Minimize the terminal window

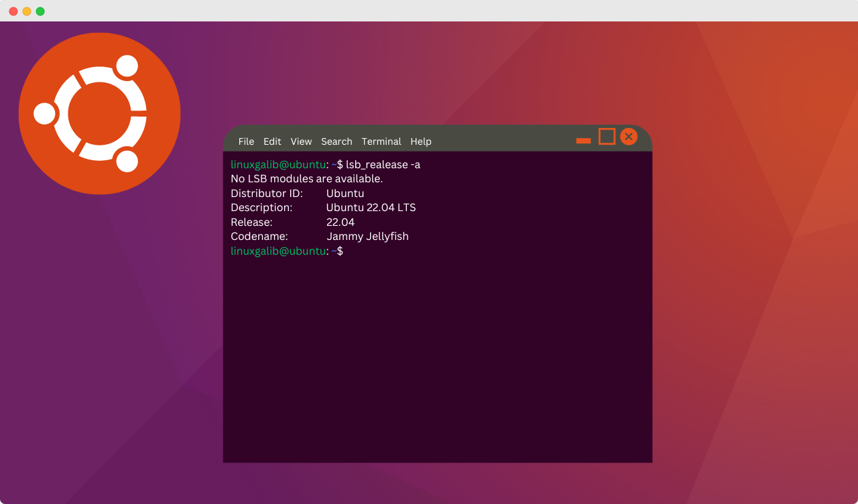pos(583,141)
